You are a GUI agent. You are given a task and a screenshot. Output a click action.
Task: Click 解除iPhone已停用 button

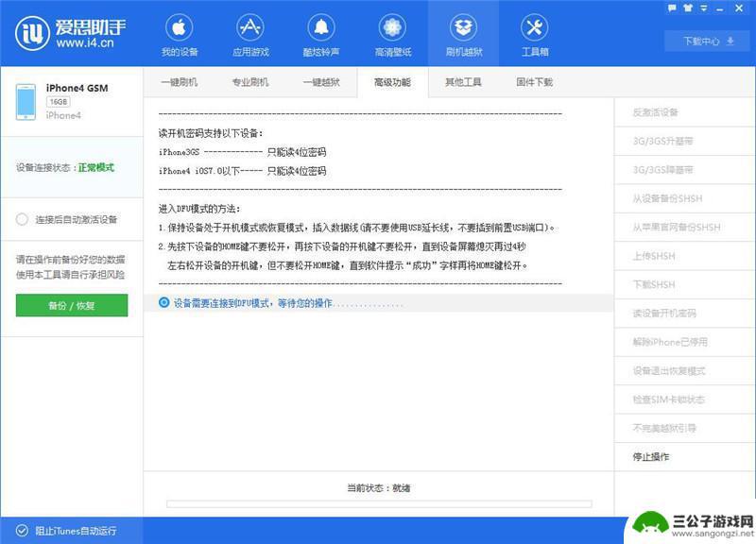(x=684, y=342)
